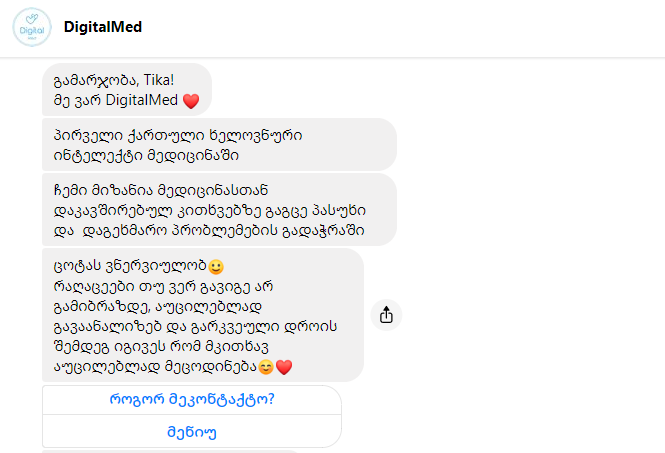Screen dimensions: 665x453
Task: Click the line აუცილებლად მეცოდინება in the last message
Action: 155,366
